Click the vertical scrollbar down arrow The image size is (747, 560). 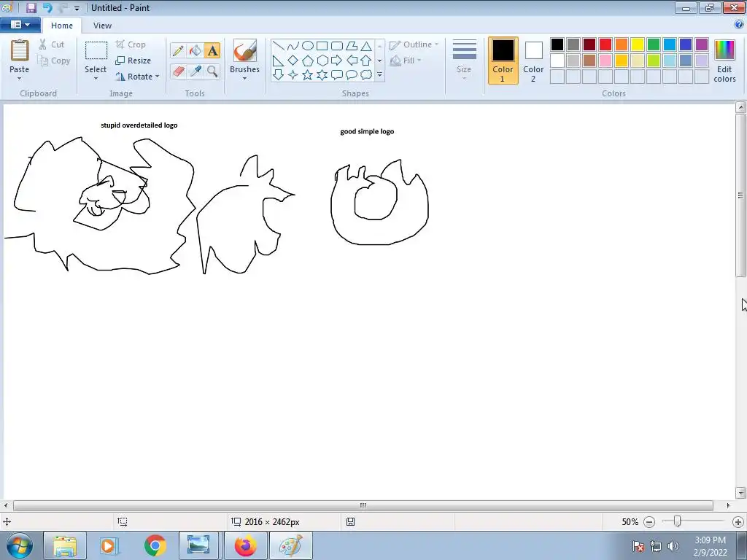click(x=741, y=493)
